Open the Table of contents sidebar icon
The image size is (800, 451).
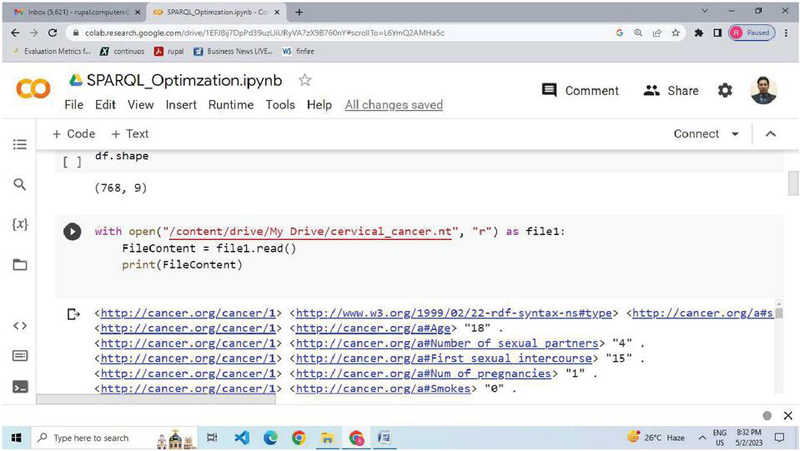19,145
